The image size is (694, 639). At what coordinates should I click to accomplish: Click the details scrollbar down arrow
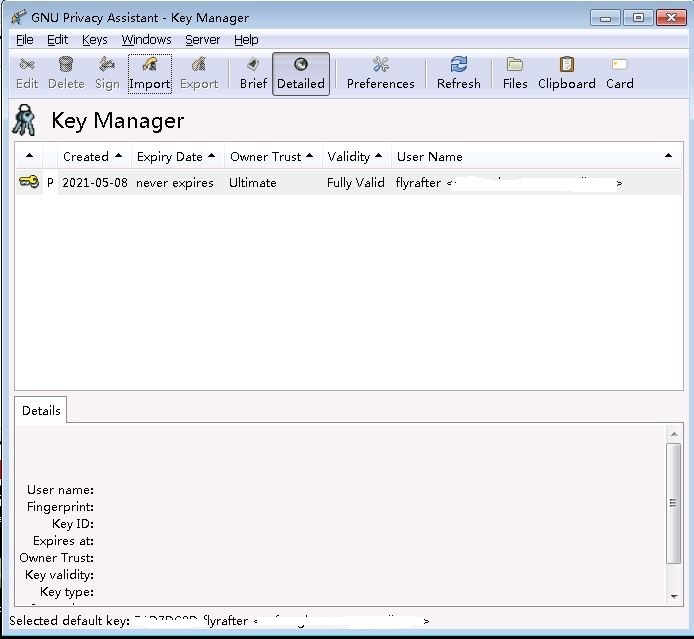674,597
